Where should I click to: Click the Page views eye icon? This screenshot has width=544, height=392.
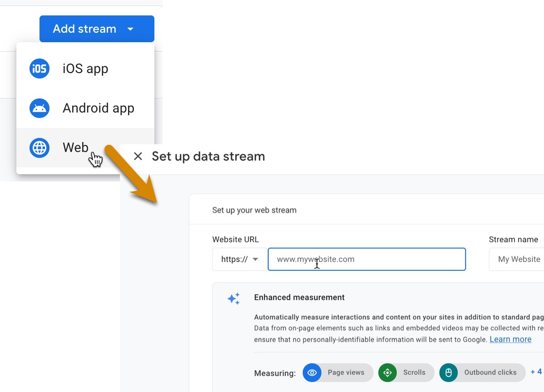pyautogui.click(x=312, y=372)
